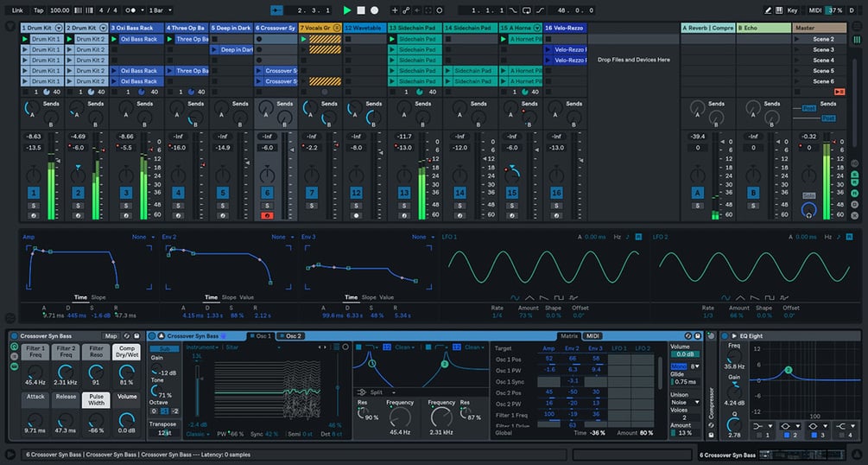Click the rack Hot-Swap preset icon

click(127, 336)
